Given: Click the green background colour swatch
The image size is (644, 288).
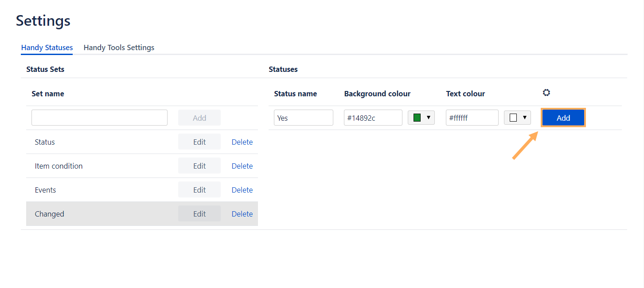Looking at the screenshot, I should pyautogui.click(x=417, y=118).
